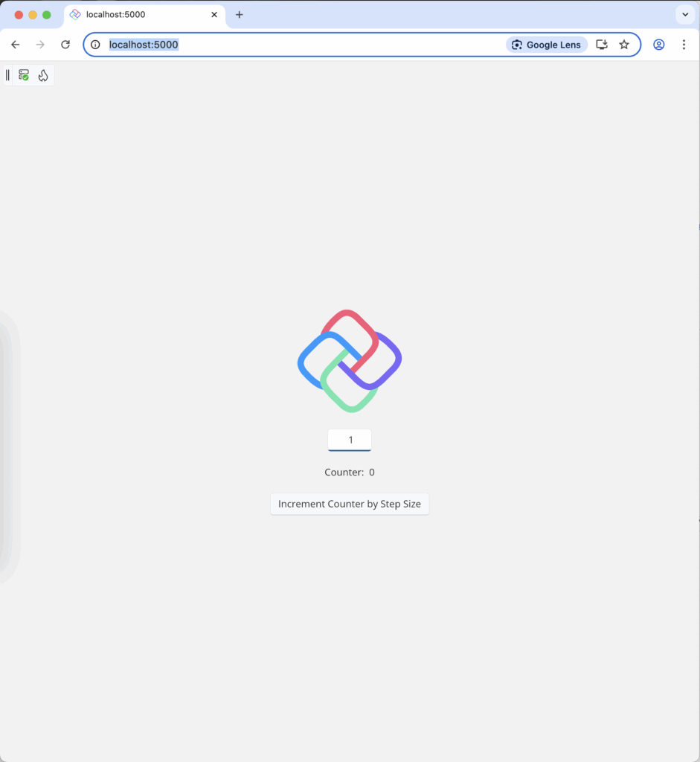This screenshot has width=700, height=762.
Task: Focus the step size input field
Action: pos(350,440)
